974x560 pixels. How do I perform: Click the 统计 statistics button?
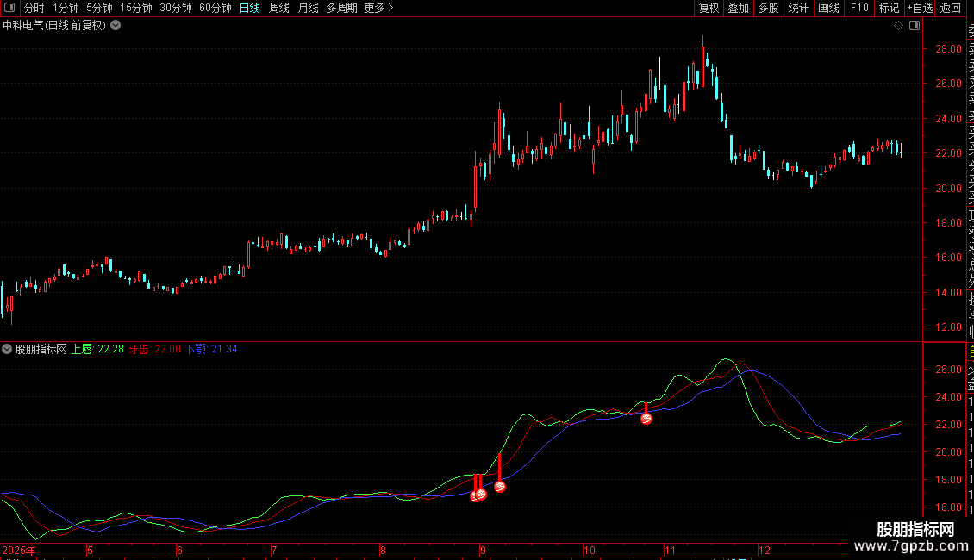pyautogui.click(x=798, y=8)
